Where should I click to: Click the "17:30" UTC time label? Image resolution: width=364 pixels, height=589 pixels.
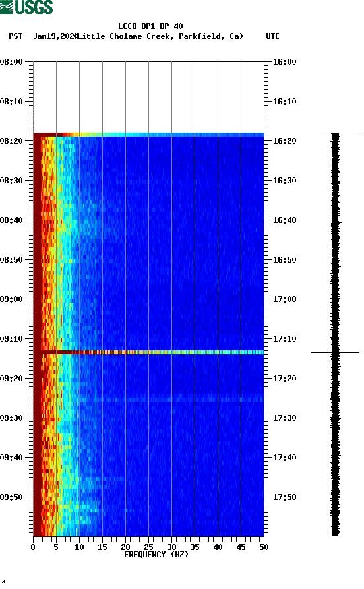284,418
